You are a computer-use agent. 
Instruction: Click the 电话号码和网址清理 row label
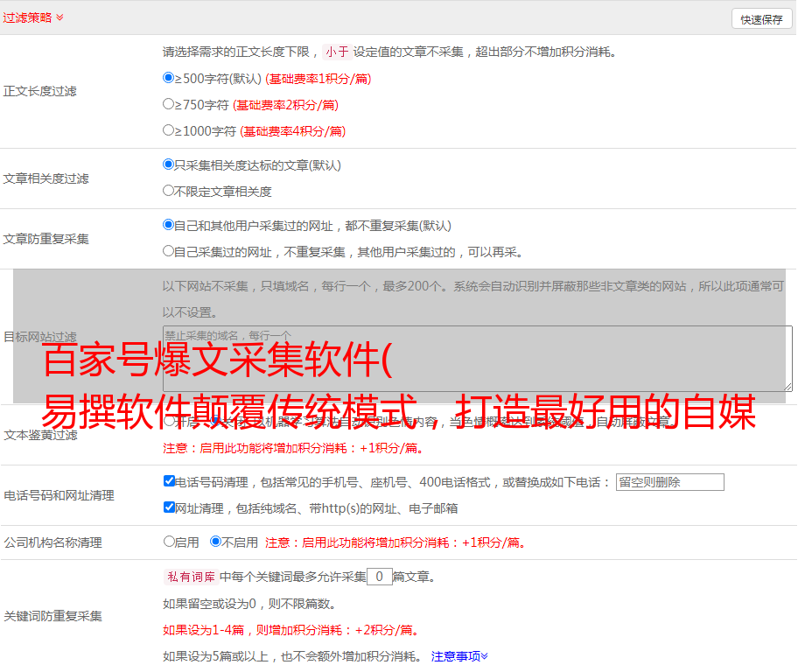click(x=59, y=495)
